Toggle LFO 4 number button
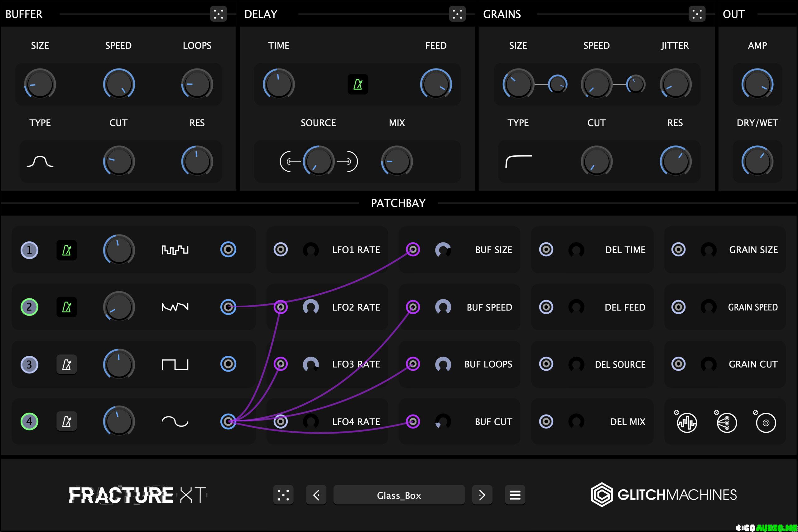798x532 pixels. 29,421
